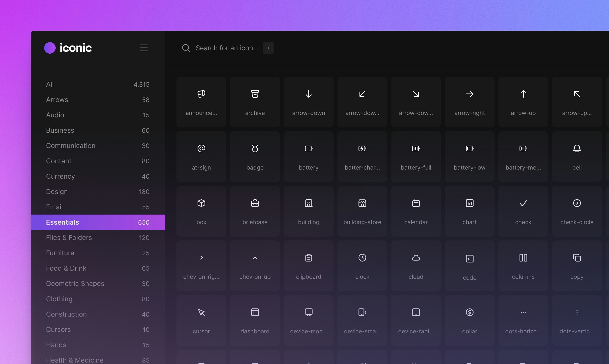The width and height of the screenshot is (609, 364).
Task: Click the announcement megaphone icon tile
Action: [201, 102]
